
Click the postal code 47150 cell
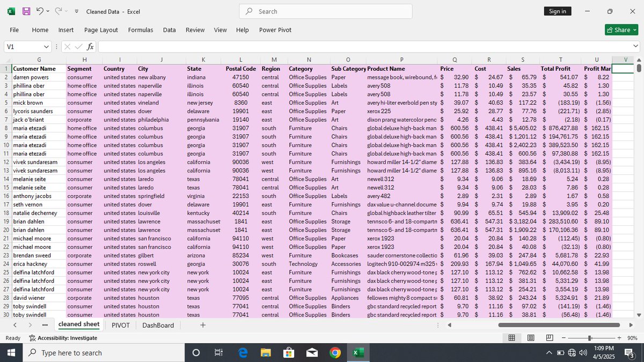point(240,77)
